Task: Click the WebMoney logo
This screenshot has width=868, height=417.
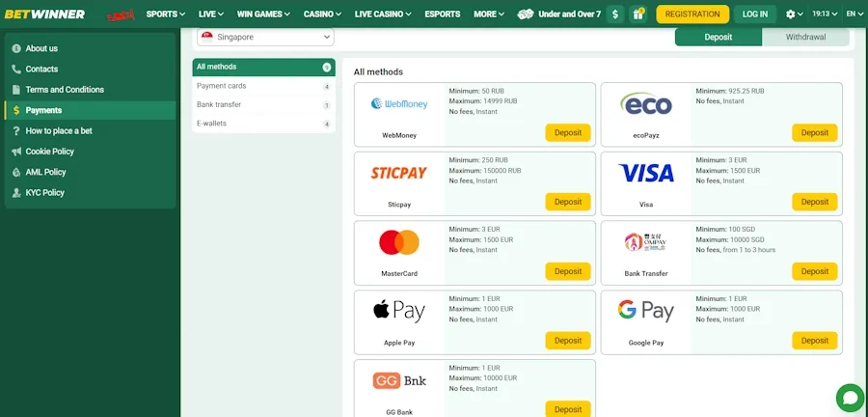Action: point(399,103)
